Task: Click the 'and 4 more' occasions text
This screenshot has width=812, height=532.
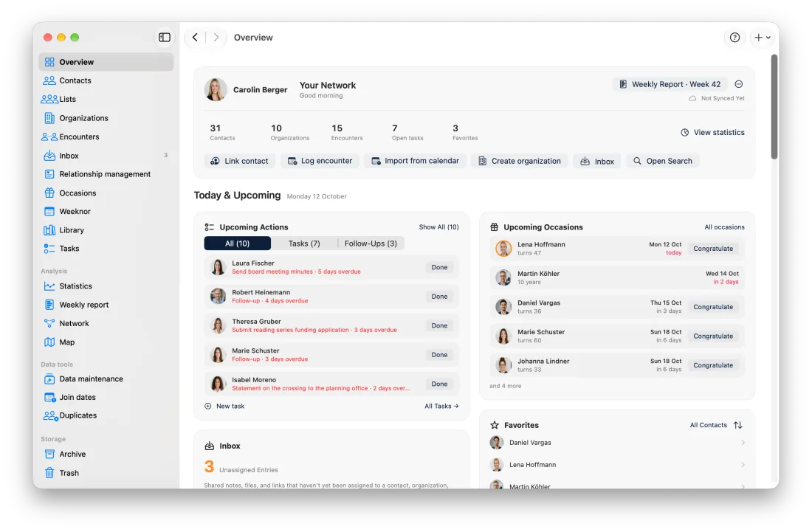Action: (x=506, y=386)
